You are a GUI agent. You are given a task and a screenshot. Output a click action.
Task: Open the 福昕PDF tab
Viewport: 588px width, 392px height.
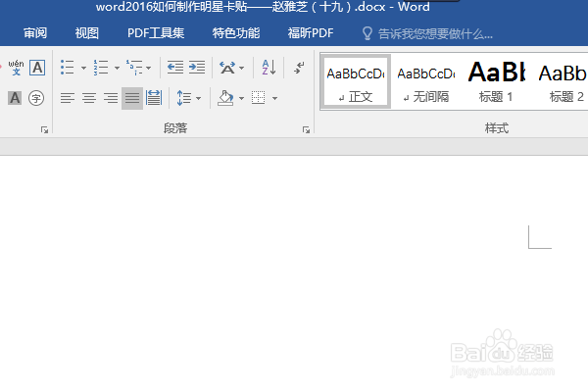tap(311, 33)
